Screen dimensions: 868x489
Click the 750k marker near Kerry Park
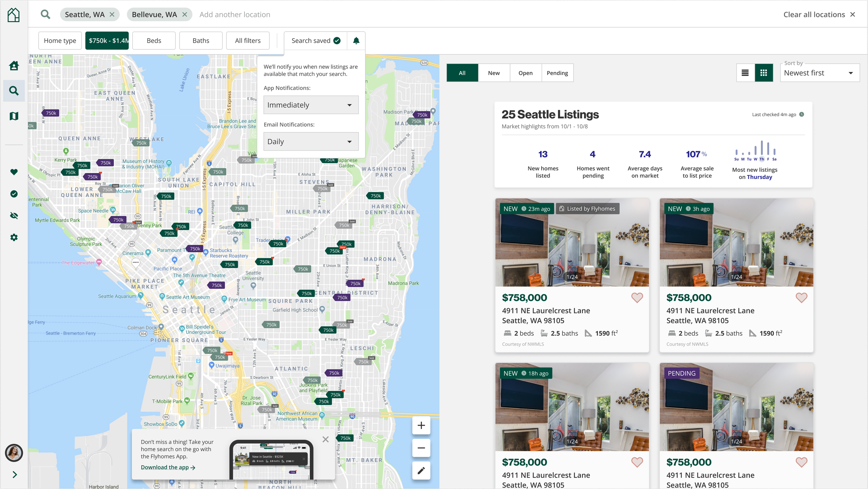82,166
